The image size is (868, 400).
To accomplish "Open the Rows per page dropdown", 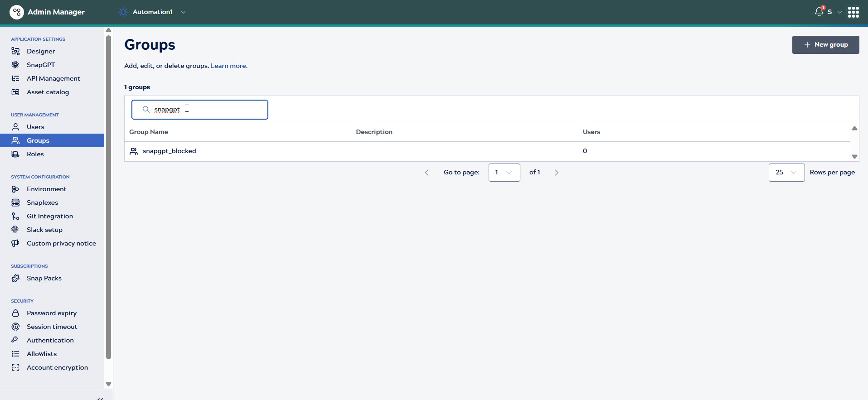I will click(786, 173).
